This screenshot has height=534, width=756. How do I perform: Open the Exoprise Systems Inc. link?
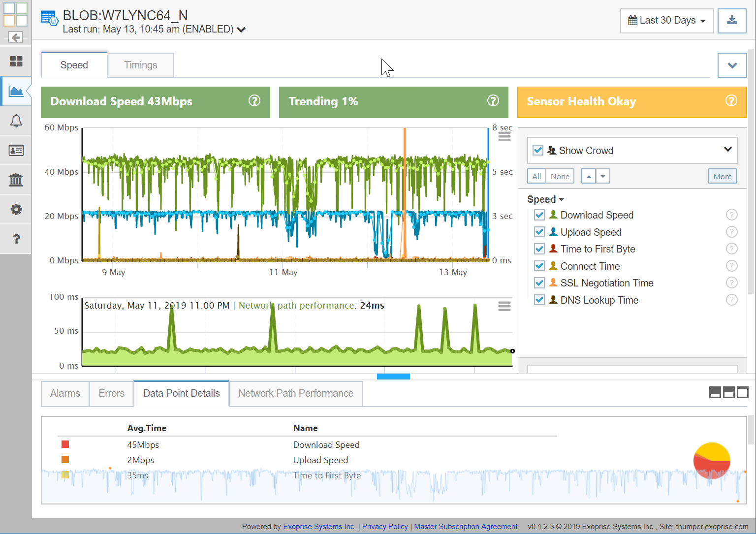tap(319, 527)
